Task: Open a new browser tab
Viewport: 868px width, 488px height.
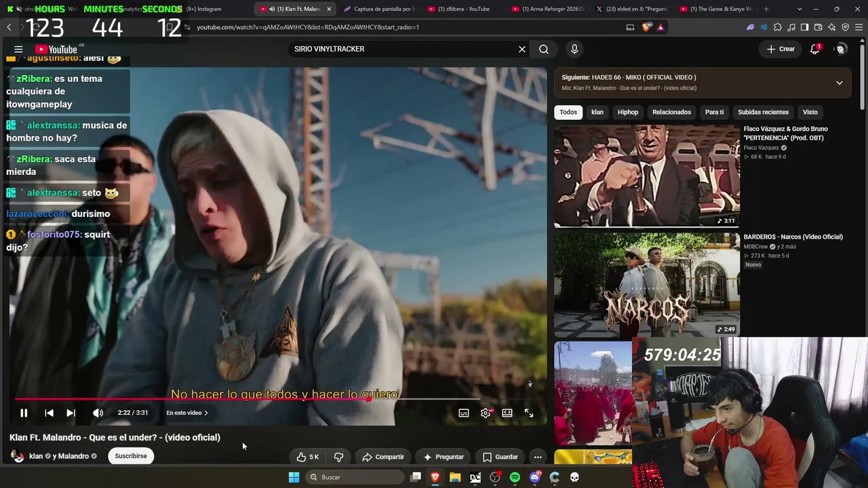Action: tap(766, 9)
